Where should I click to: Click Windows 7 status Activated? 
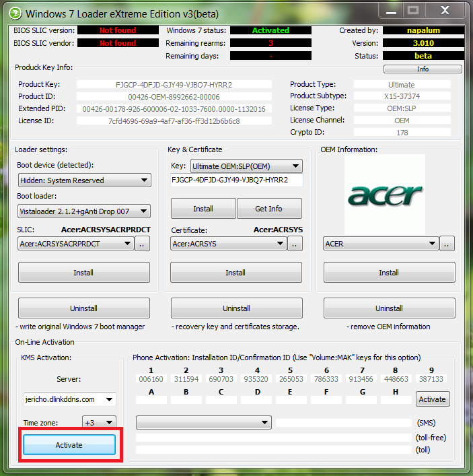(x=270, y=30)
